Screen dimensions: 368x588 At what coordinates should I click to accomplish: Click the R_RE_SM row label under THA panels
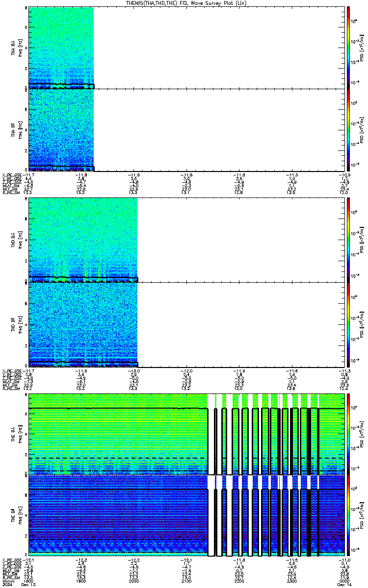click(x=11, y=193)
